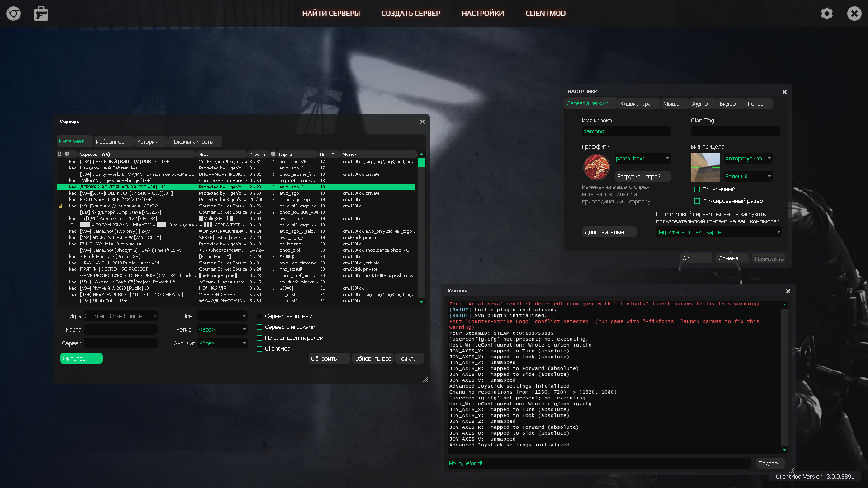Sort servers by the shield anti-cheat column icon
868x488 pixels.
(66, 154)
